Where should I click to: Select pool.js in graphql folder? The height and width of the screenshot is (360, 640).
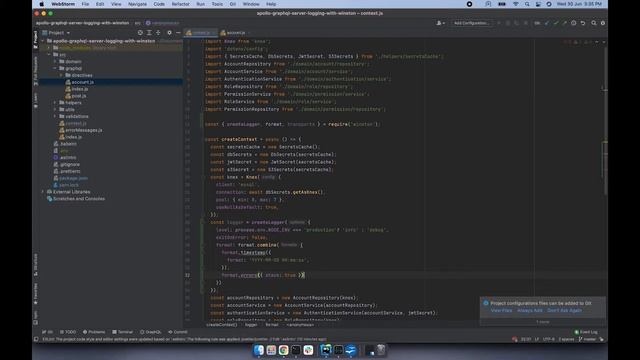pos(76,96)
